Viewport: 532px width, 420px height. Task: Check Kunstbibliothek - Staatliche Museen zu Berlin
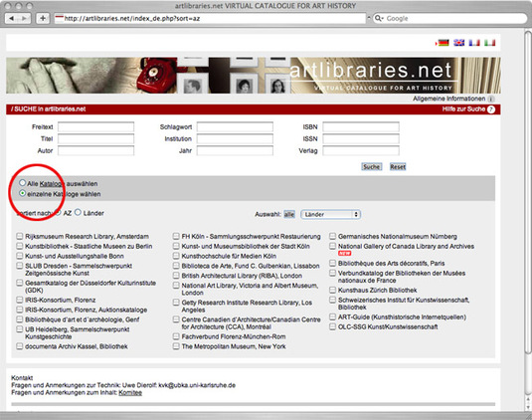pyautogui.click(x=20, y=246)
